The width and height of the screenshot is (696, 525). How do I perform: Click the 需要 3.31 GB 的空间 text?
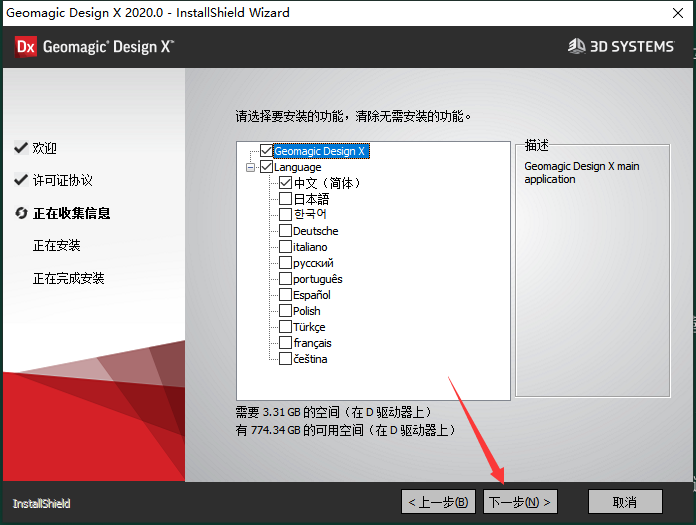(333, 412)
